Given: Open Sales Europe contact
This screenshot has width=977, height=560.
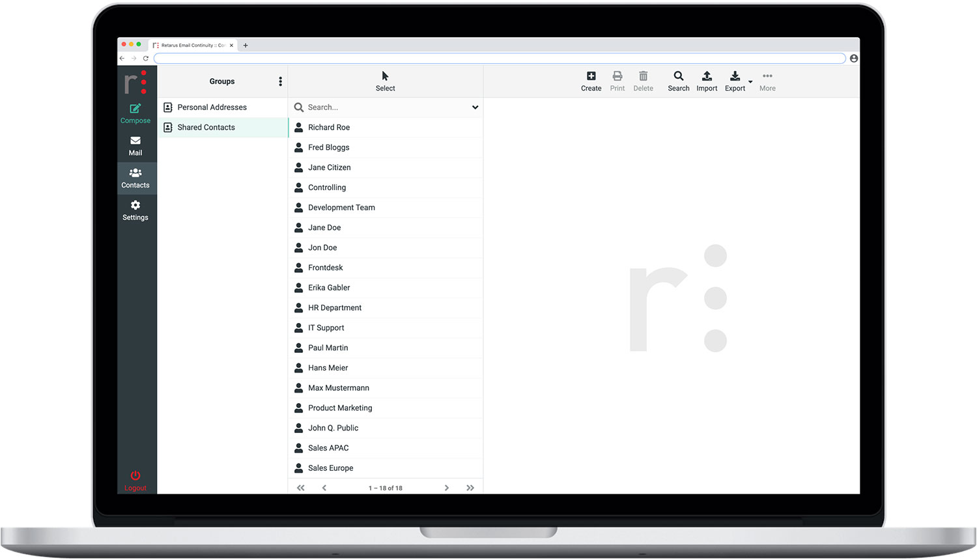Looking at the screenshot, I should coord(386,468).
